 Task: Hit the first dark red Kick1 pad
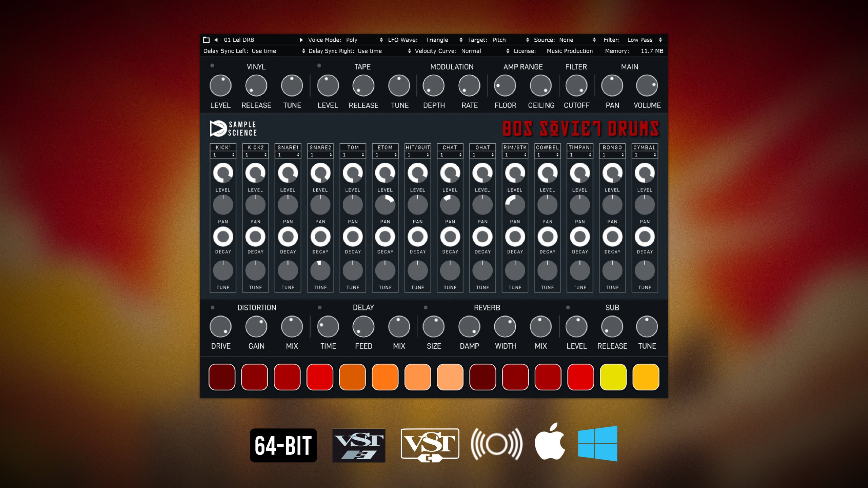tap(222, 377)
